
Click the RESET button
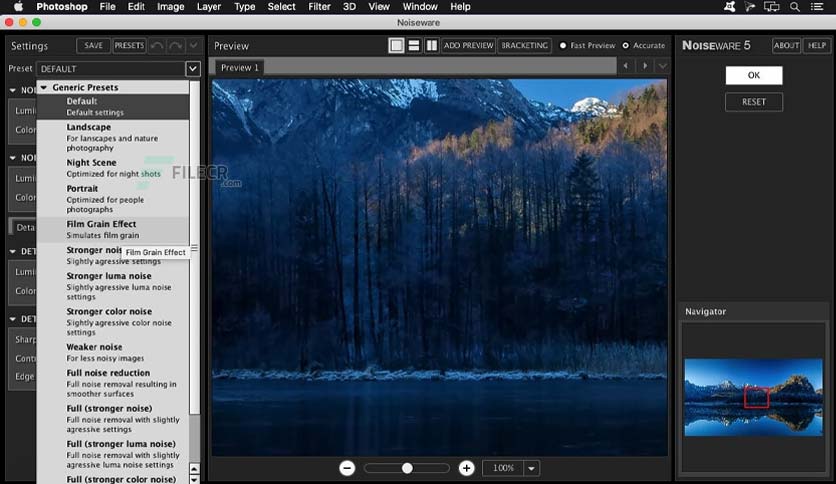754,102
